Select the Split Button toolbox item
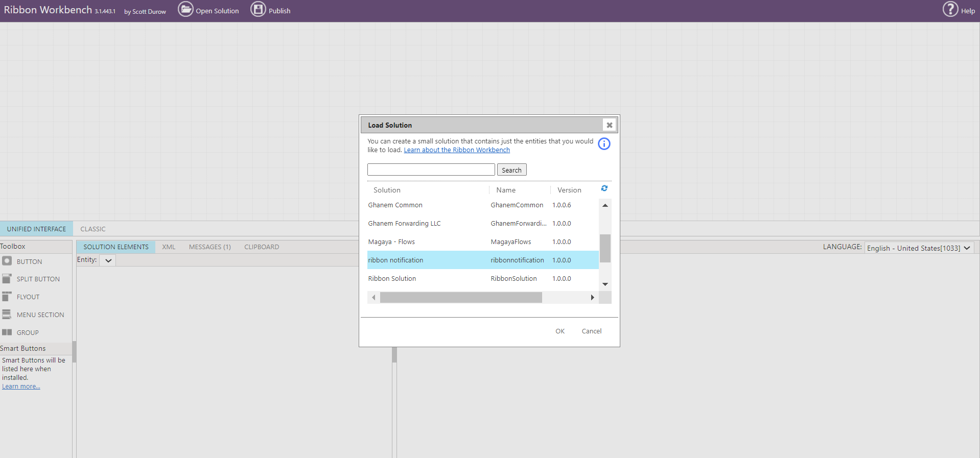Viewport: 980px width, 458px height. point(38,279)
